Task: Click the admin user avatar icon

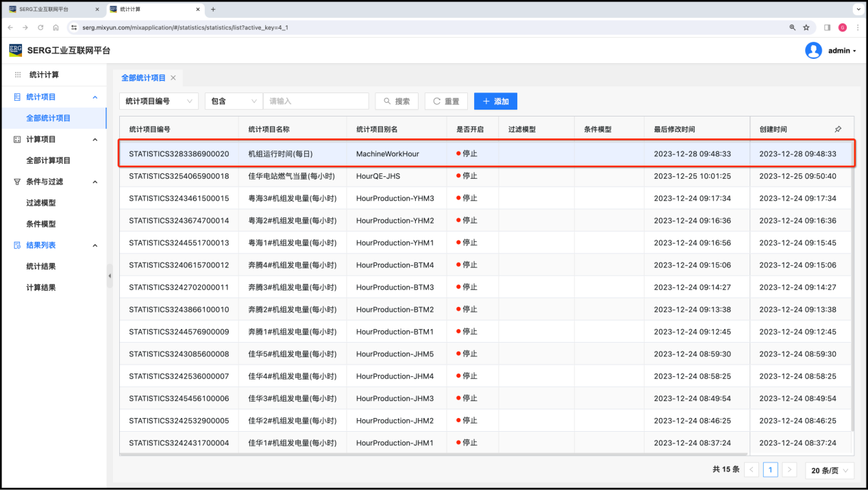Action: (813, 51)
